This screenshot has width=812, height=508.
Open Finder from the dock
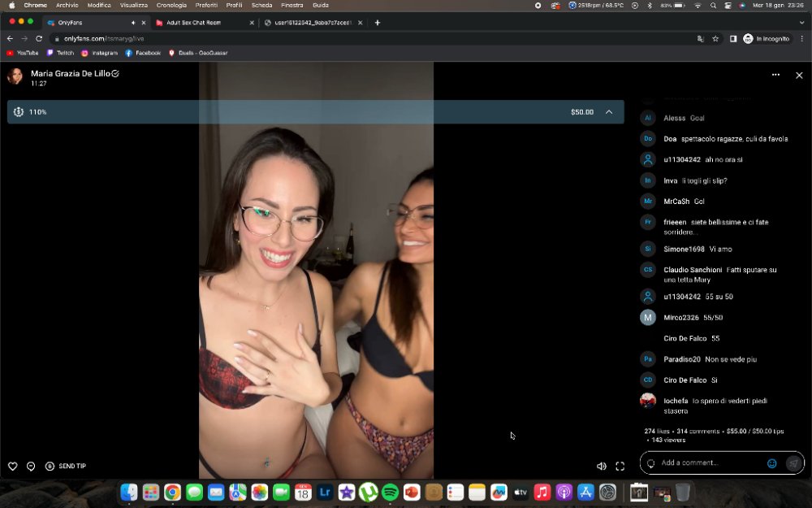click(129, 492)
